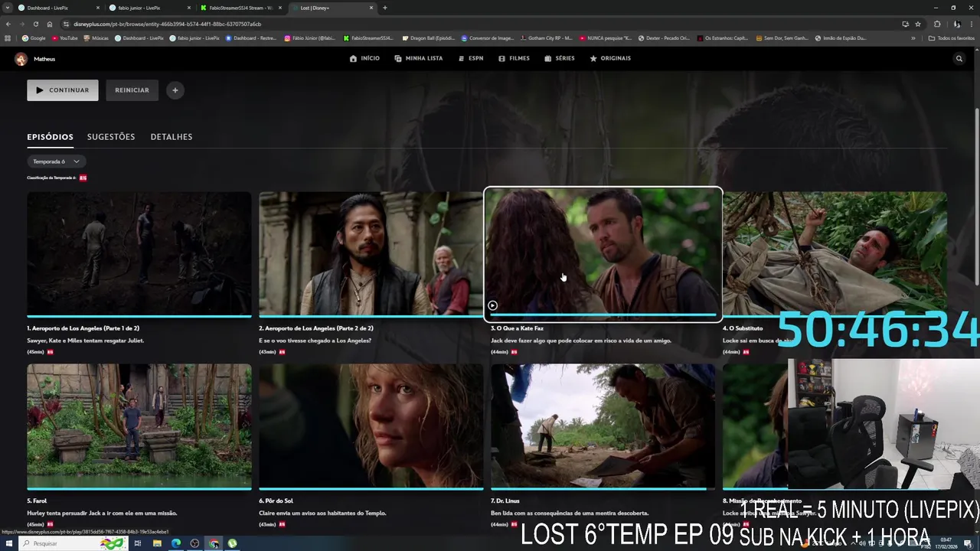Image resolution: width=980 pixels, height=551 pixels.
Task: Expand the Temporada 6 season dropdown
Action: 56,161
